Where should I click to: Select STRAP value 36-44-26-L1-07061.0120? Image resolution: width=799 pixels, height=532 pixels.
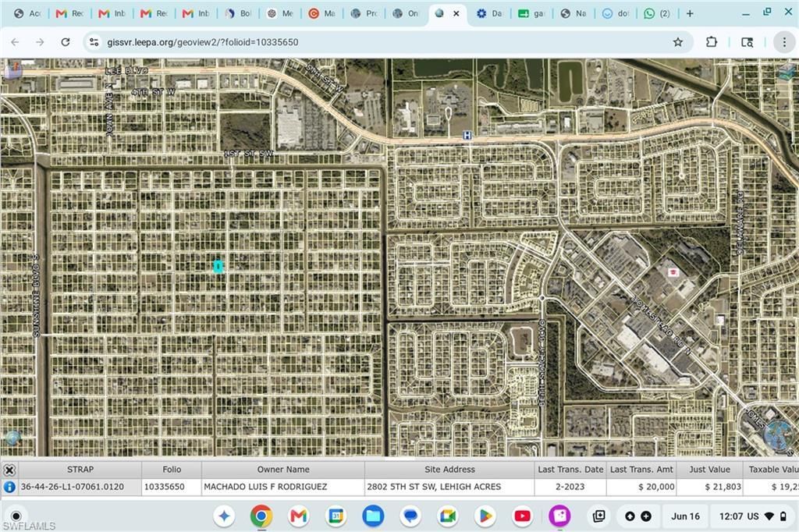[x=80, y=487]
